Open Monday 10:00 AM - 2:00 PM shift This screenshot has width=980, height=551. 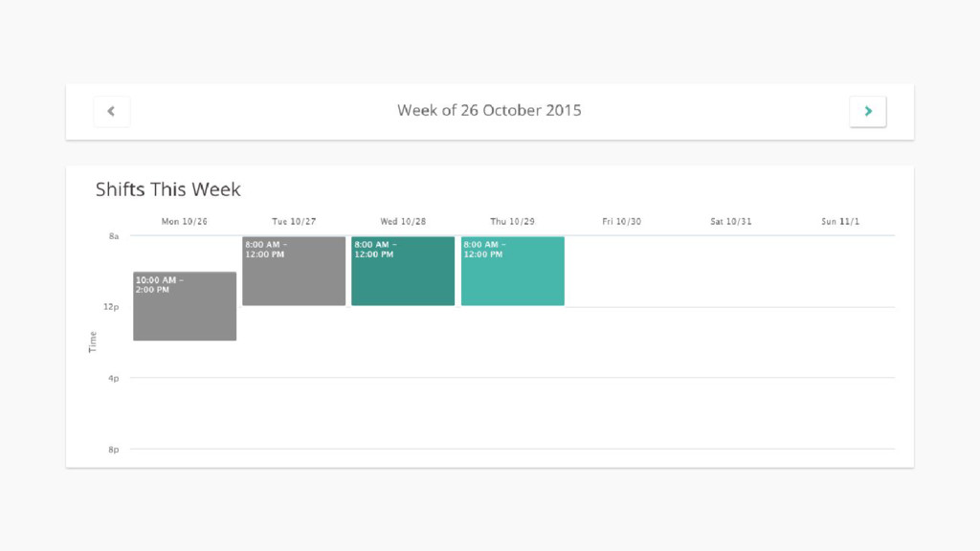click(185, 306)
